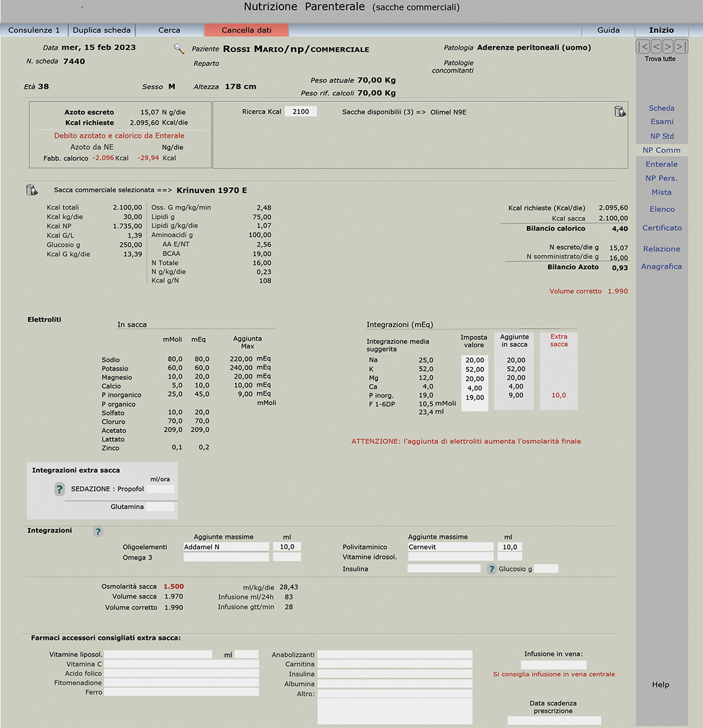Select NP Comm in the sidebar

click(662, 150)
